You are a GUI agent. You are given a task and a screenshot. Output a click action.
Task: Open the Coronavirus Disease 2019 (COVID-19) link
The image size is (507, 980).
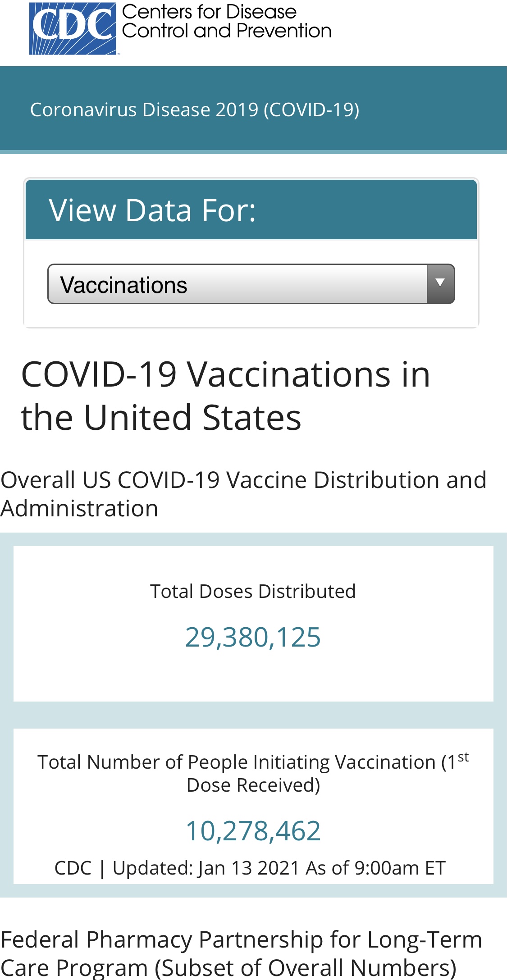(195, 109)
